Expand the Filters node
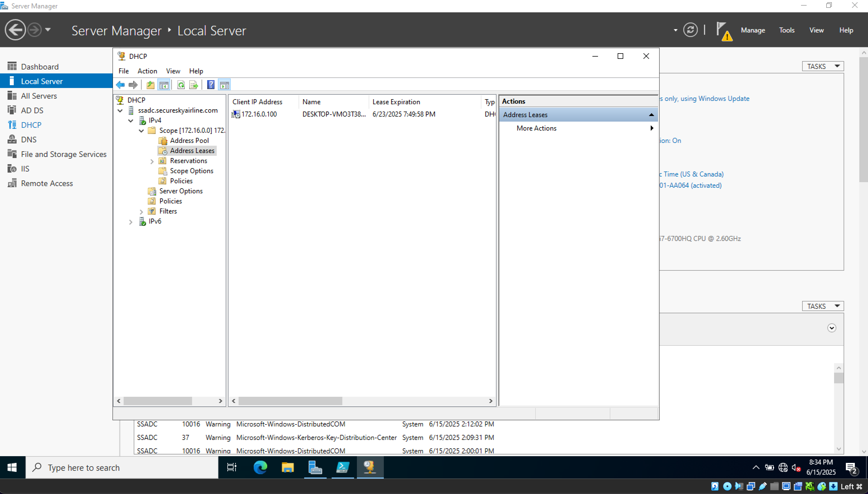868x494 pixels. click(x=141, y=212)
